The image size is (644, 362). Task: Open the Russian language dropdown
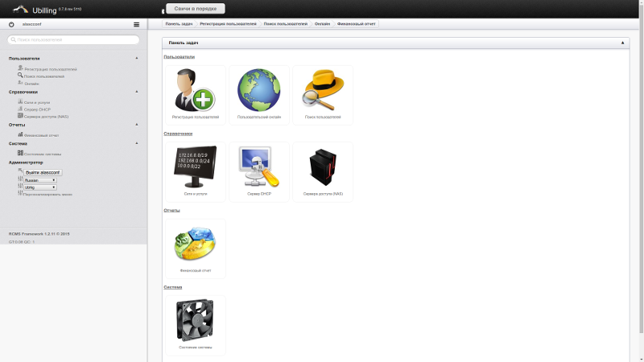click(39, 180)
